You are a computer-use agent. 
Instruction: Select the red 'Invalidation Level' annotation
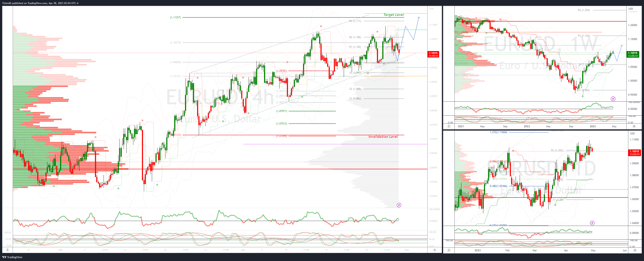click(383, 137)
